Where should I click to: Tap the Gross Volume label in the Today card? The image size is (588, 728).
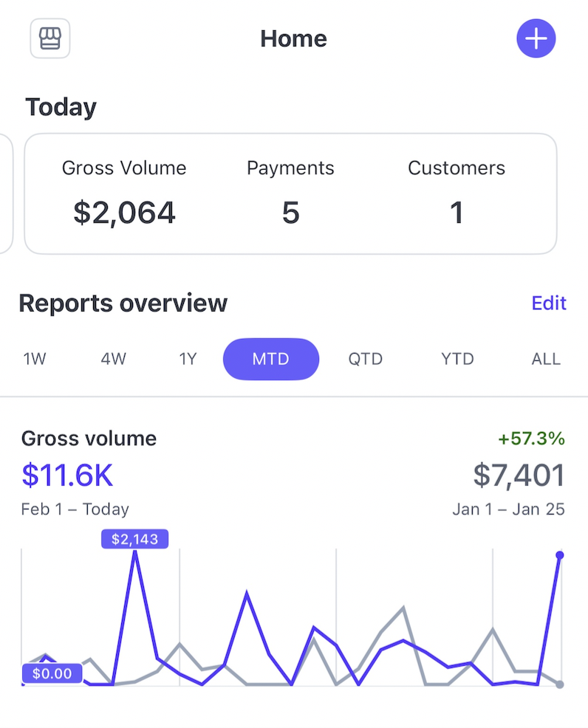coord(124,168)
